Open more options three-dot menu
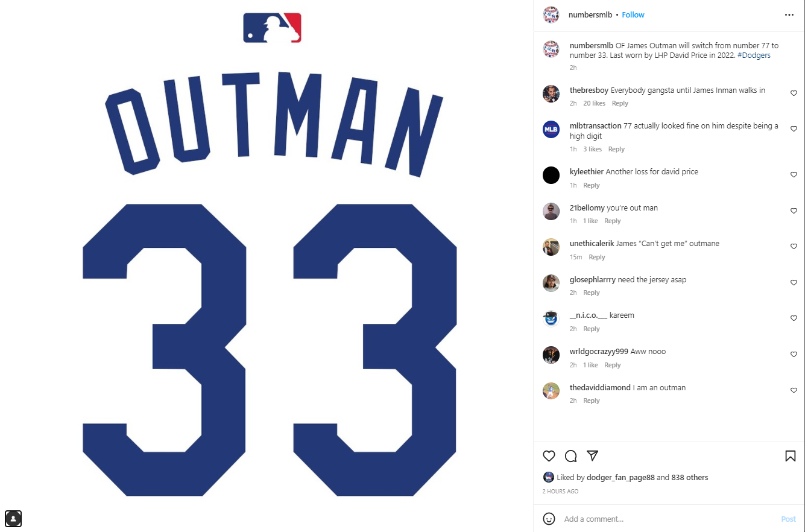The height and width of the screenshot is (532, 805). [x=789, y=14]
